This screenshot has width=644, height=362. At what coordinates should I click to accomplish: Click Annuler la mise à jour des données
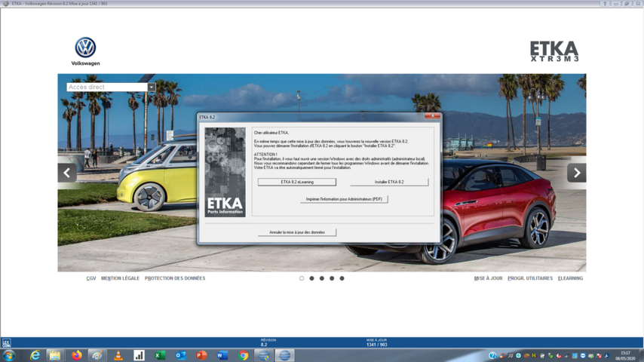tap(297, 232)
